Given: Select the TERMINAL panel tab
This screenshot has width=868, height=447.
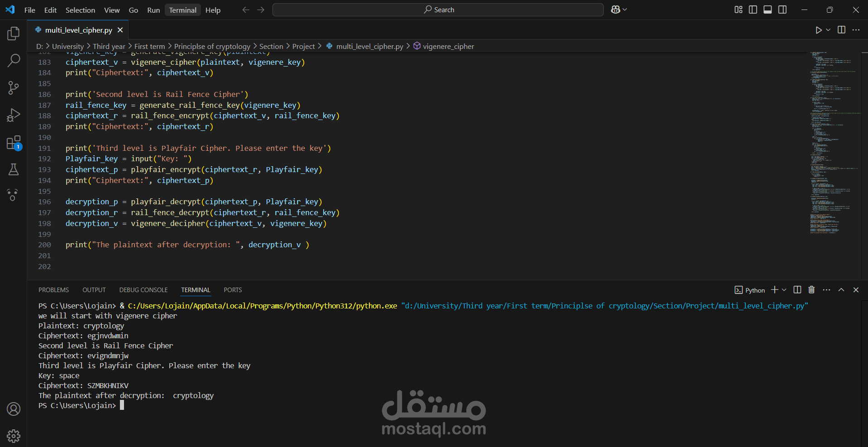Looking at the screenshot, I should pos(196,290).
